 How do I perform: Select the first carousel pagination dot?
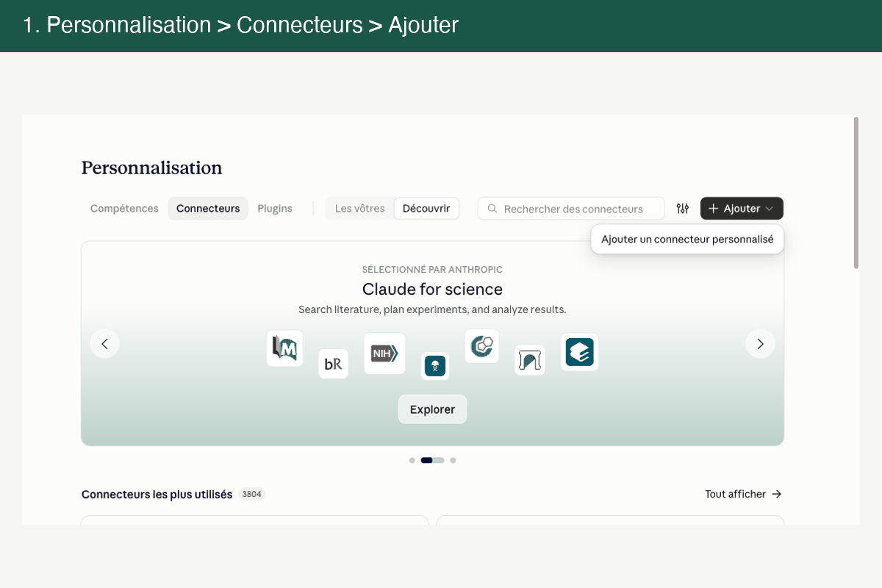pyautogui.click(x=412, y=460)
